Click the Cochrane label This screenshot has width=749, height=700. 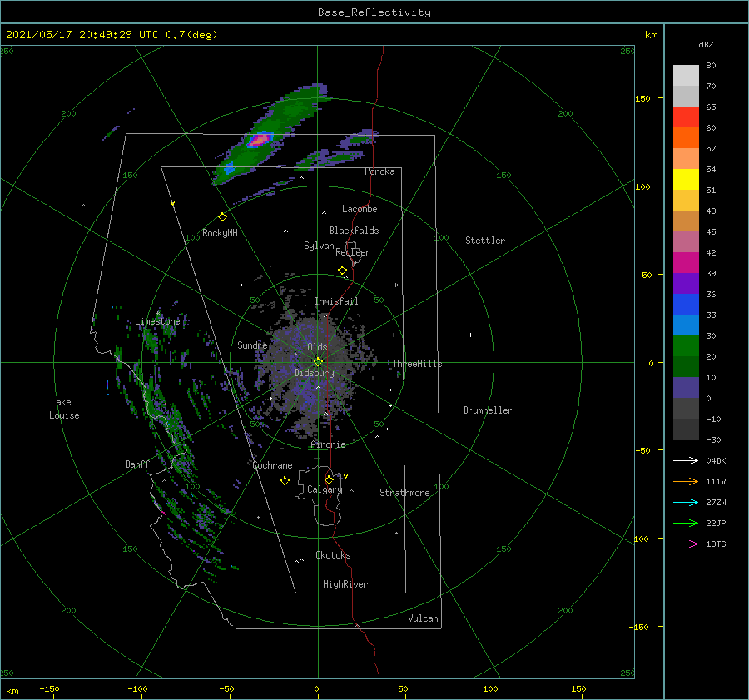click(272, 465)
